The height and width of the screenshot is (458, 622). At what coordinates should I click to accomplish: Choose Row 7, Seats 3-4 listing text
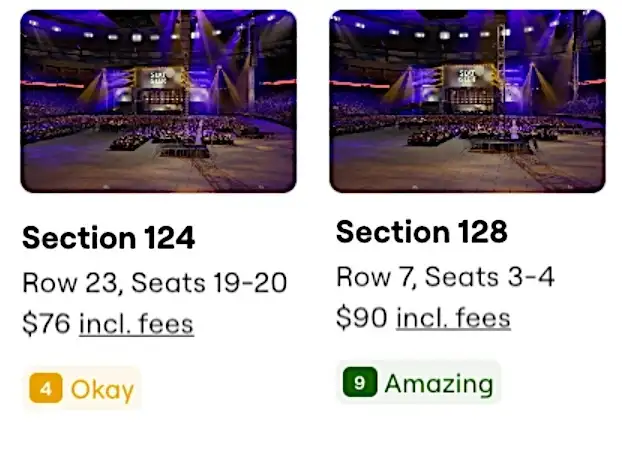[445, 277]
